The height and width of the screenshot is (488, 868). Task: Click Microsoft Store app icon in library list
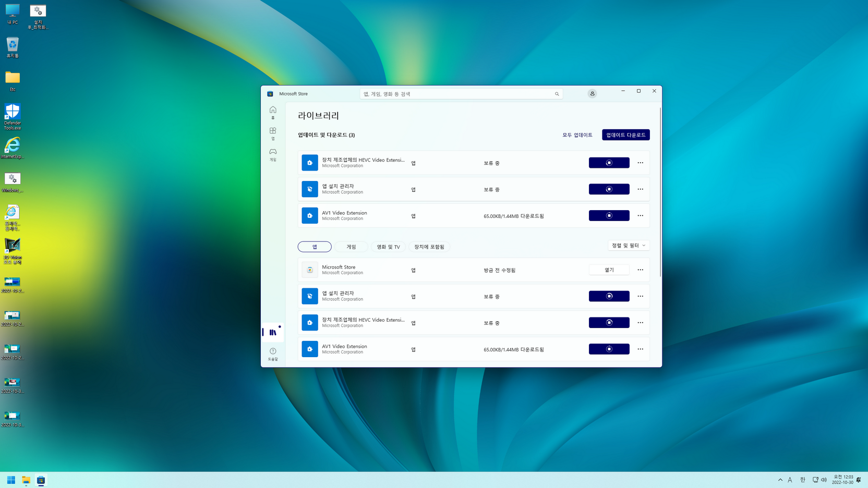(310, 270)
